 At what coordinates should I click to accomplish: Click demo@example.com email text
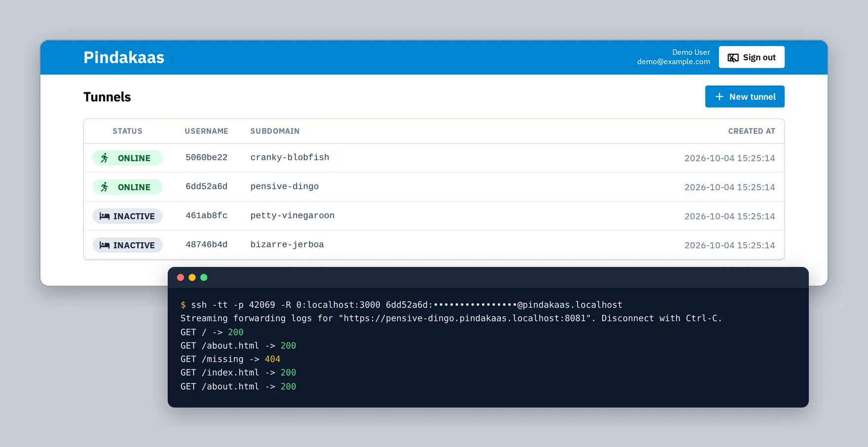[x=674, y=62]
